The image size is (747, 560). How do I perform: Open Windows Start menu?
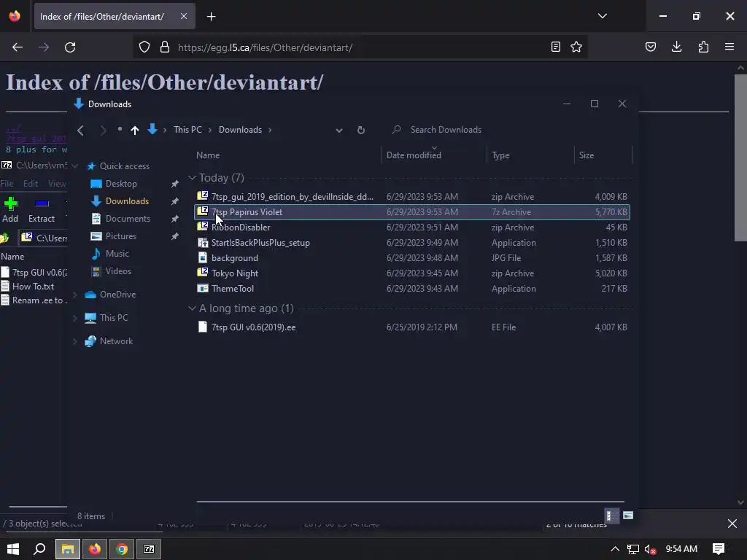point(13,549)
